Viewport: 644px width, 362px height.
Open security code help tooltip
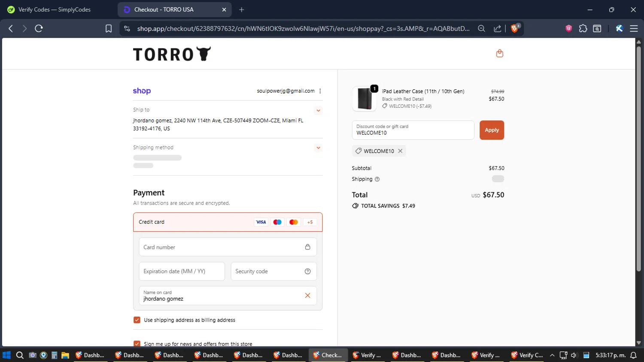click(x=307, y=271)
